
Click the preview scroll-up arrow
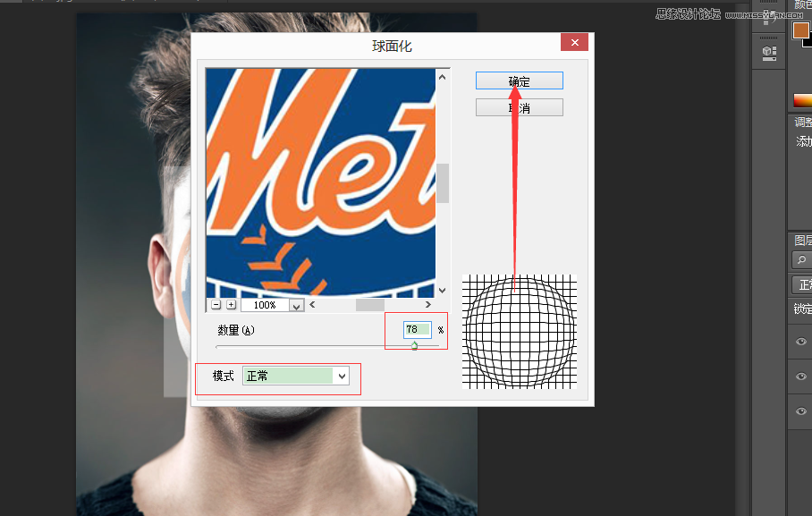pyautogui.click(x=443, y=77)
